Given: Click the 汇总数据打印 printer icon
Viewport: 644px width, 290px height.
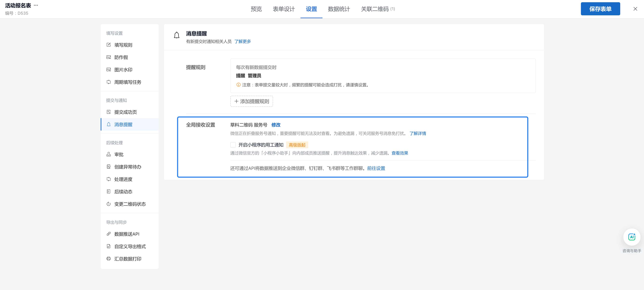Looking at the screenshot, I should pyautogui.click(x=108, y=258).
